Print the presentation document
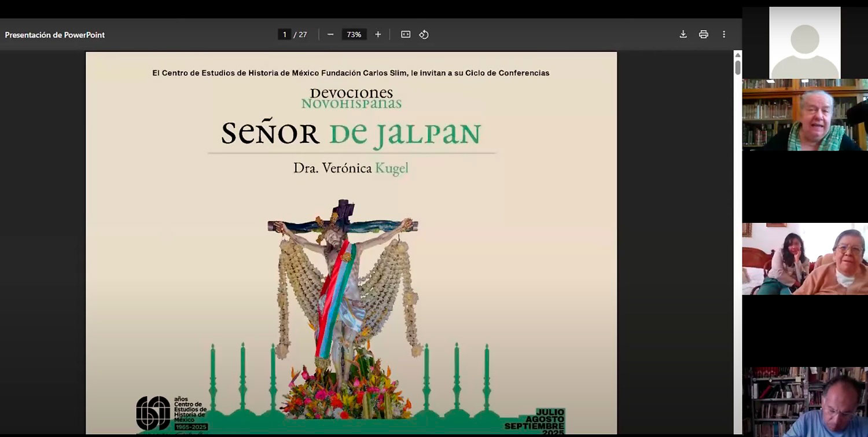 703,35
